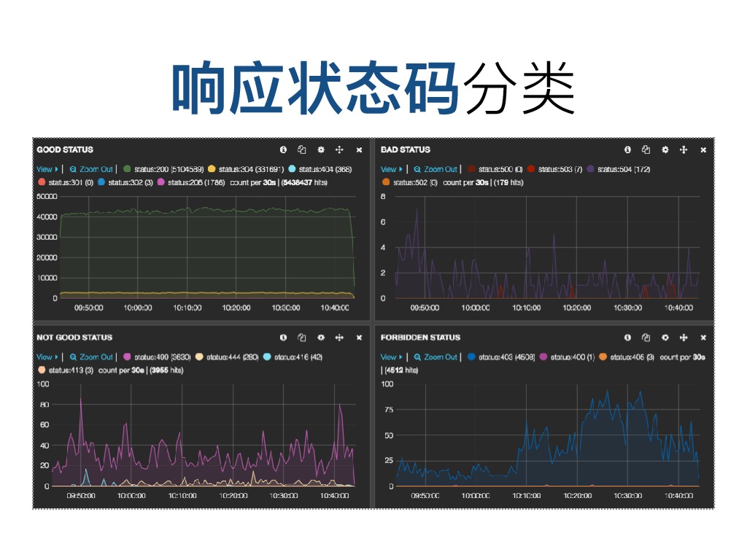The width and height of the screenshot is (747, 560).
Task: Open BAD STATUS panel settings gear
Action: 665,149
